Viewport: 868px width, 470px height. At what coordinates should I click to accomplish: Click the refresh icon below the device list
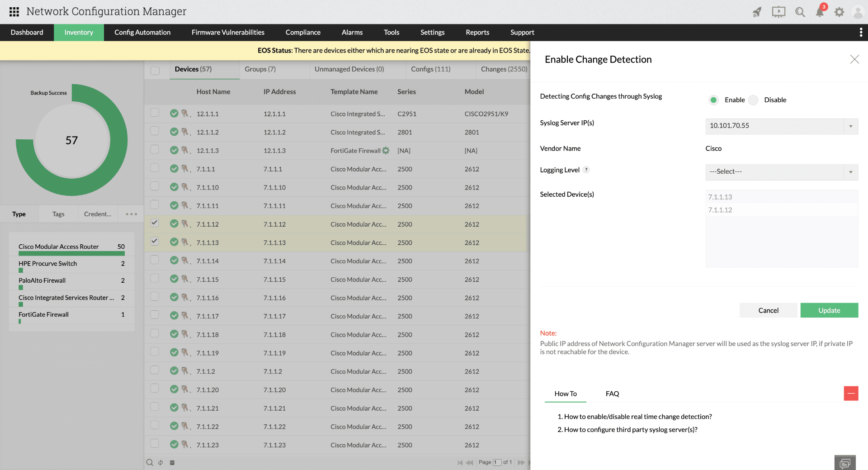pyautogui.click(x=160, y=462)
